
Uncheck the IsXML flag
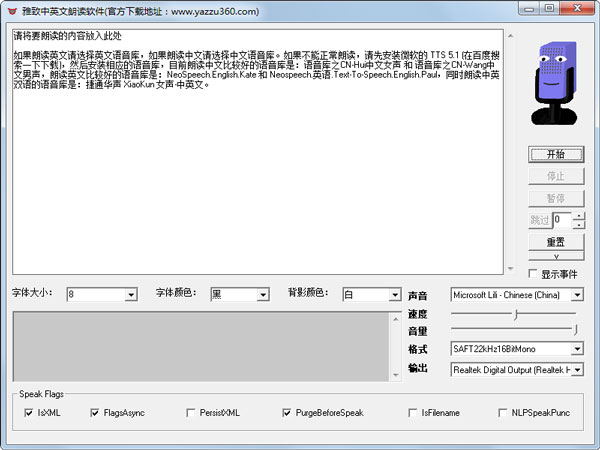[x=29, y=412]
